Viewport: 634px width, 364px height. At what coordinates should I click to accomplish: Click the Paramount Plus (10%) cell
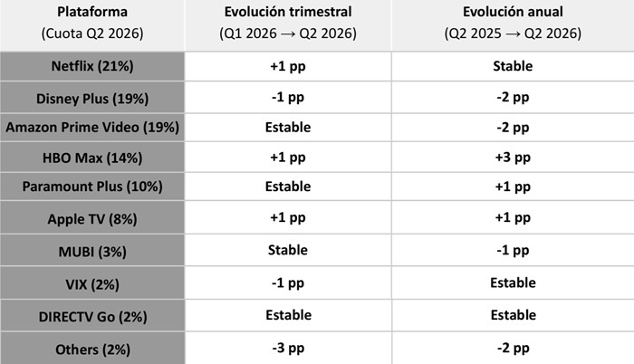point(92,187)
